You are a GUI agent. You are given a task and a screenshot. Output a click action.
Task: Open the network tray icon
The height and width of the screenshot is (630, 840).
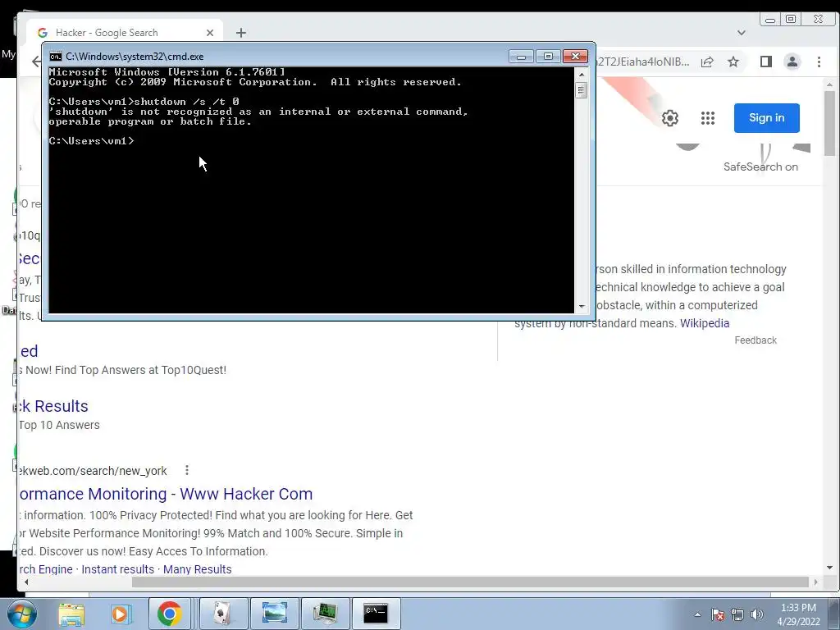coord(737,614)
